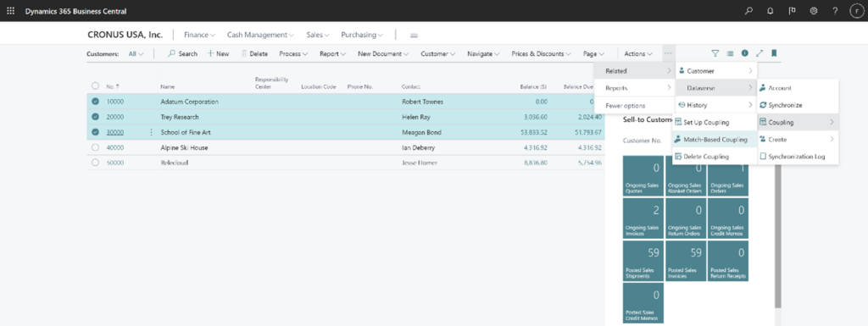Click the New action
The height and width of the screenshot is (326, 868).
click(218, 53)
